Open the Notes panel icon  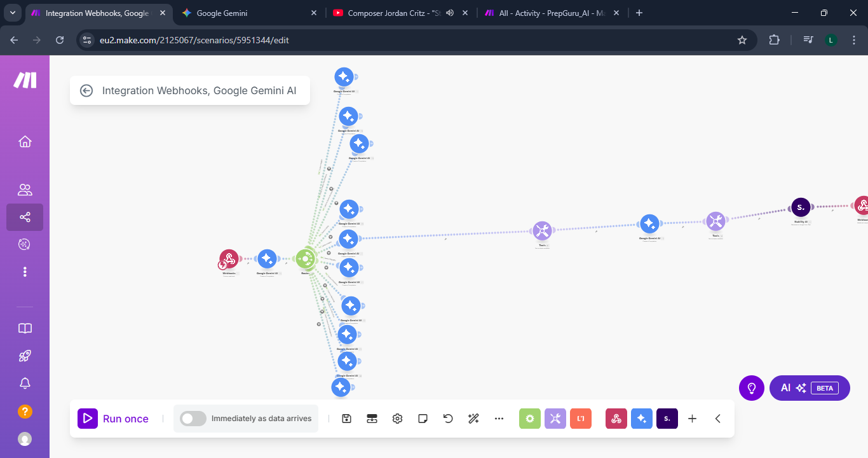click(x=423, y=419)
